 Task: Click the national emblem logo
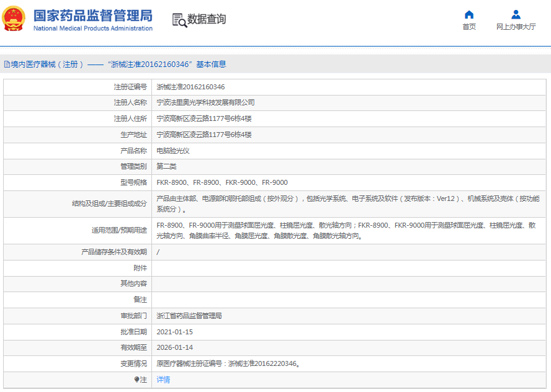15,19
